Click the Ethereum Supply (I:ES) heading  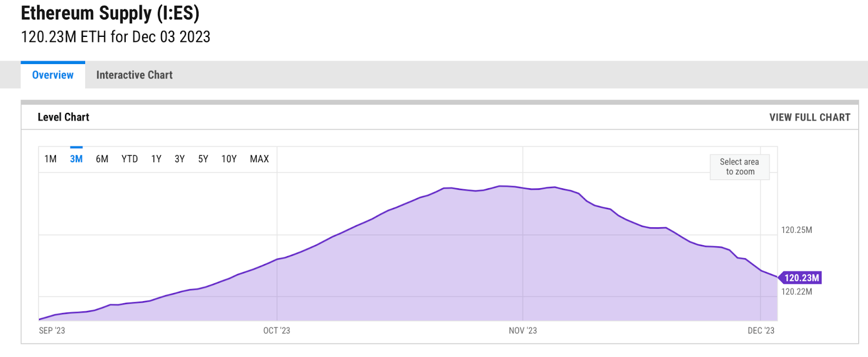tap(110, 13)
